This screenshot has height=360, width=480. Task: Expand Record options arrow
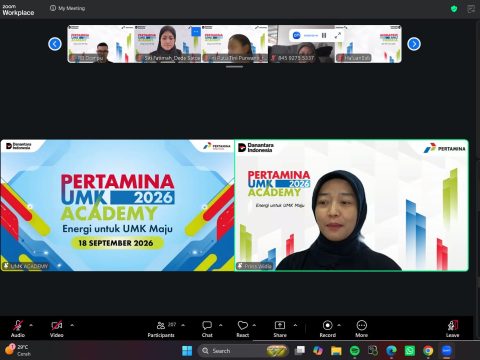[339, 325]
